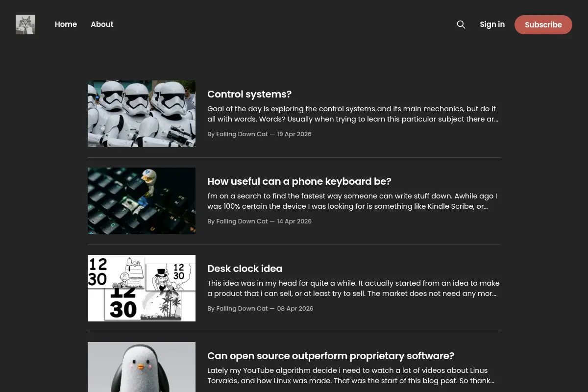This screenshot has width=588, height=392.
Task: Open the penguin plush thumbnail
Action: 142,367
